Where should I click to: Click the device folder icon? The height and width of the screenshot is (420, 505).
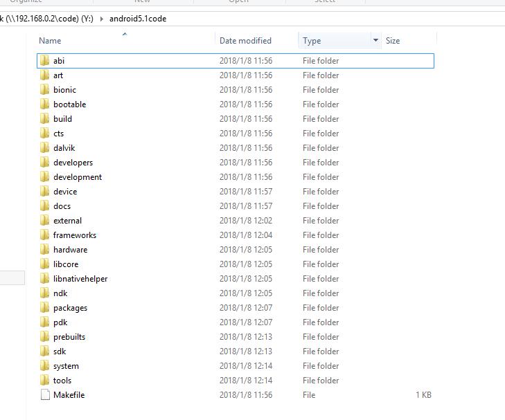coord(45,192)
